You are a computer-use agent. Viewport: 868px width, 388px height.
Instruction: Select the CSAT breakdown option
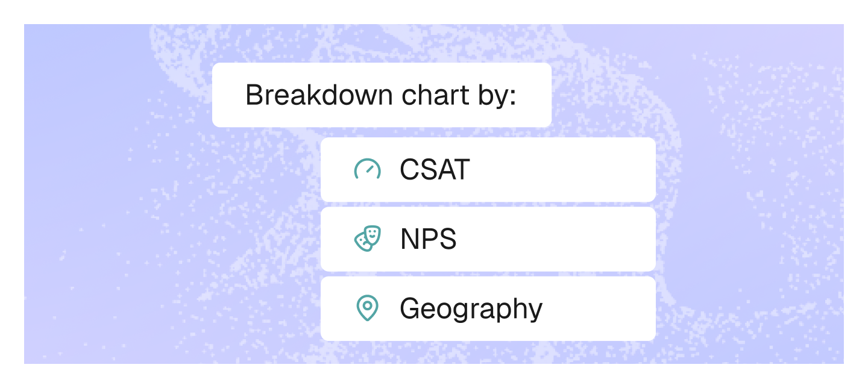(x=488, y=170)
